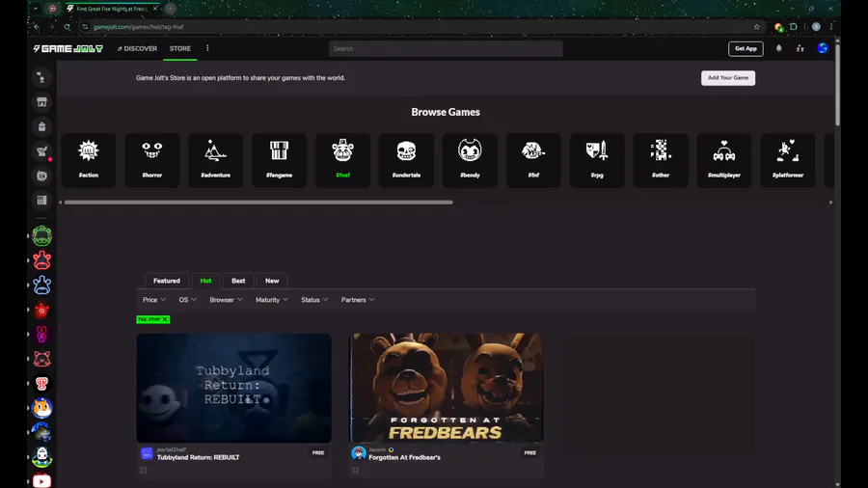
Task: Open notifications bell icon
Action: (x=779, y=48)
